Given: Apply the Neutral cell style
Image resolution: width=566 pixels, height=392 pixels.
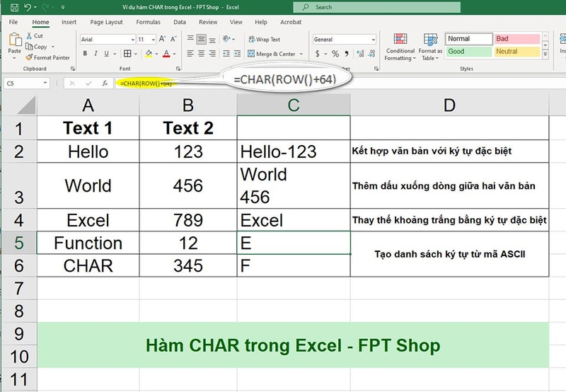Looking at the screenshot, I should 517,52.
